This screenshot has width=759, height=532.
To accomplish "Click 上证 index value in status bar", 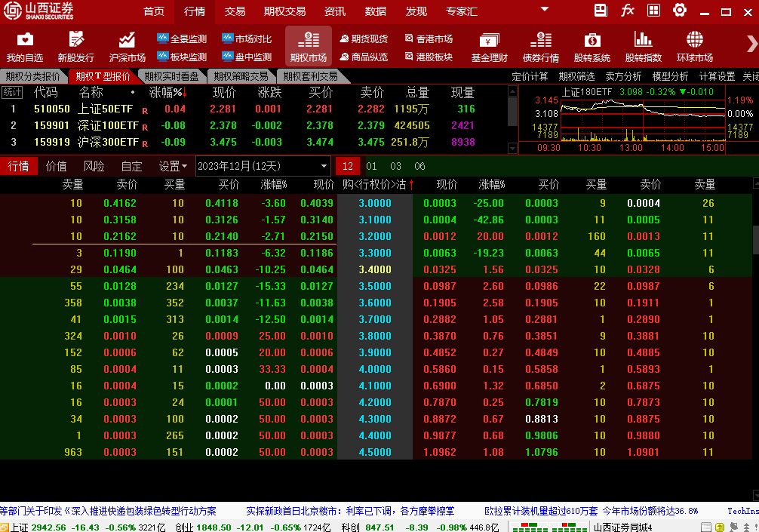I will point(48,527).
